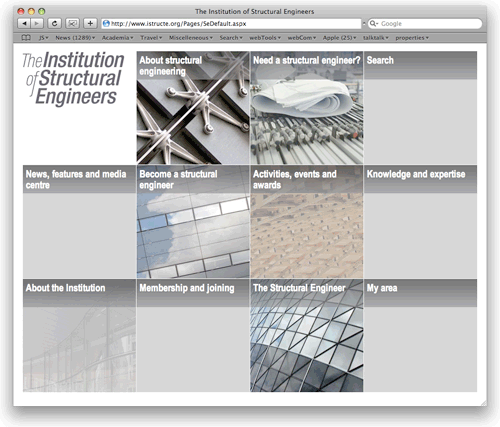Open Become a structural engineer tile
Screen dimensions: 500x427
[193, 221]
